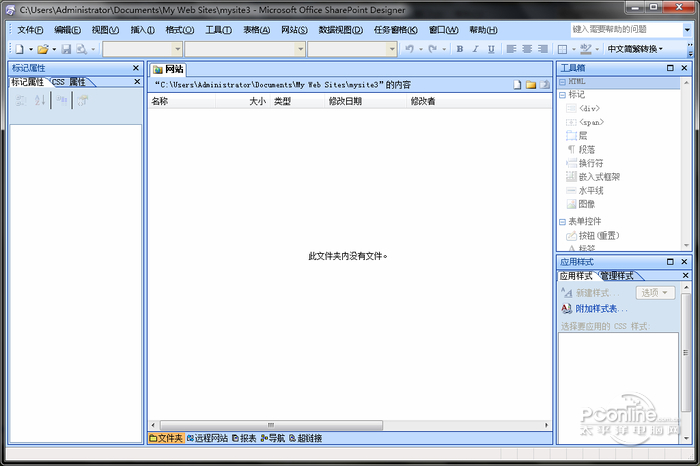Click the Borders icon

562,49
